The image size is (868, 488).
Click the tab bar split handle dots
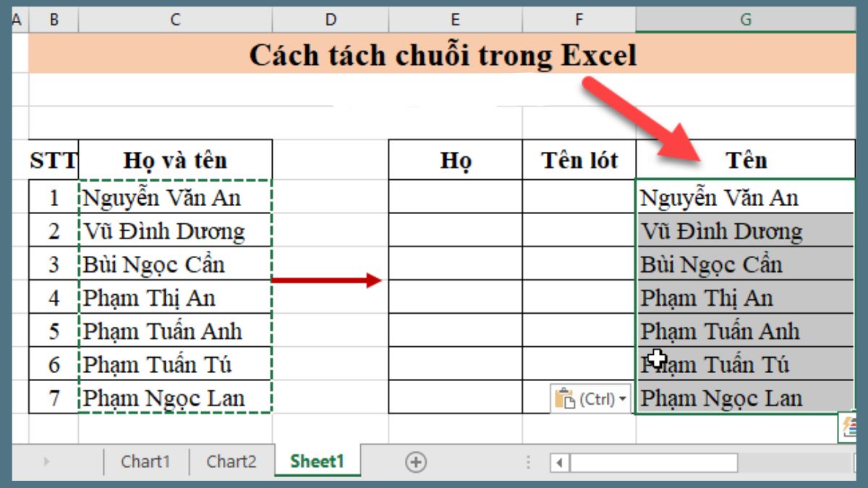coord(529,462)
